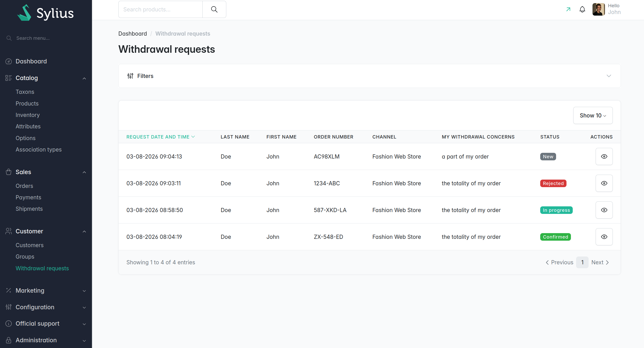The image size is (644, 348).
Task: Expand the Marketing menu section
Action: (x=84, y=291)
